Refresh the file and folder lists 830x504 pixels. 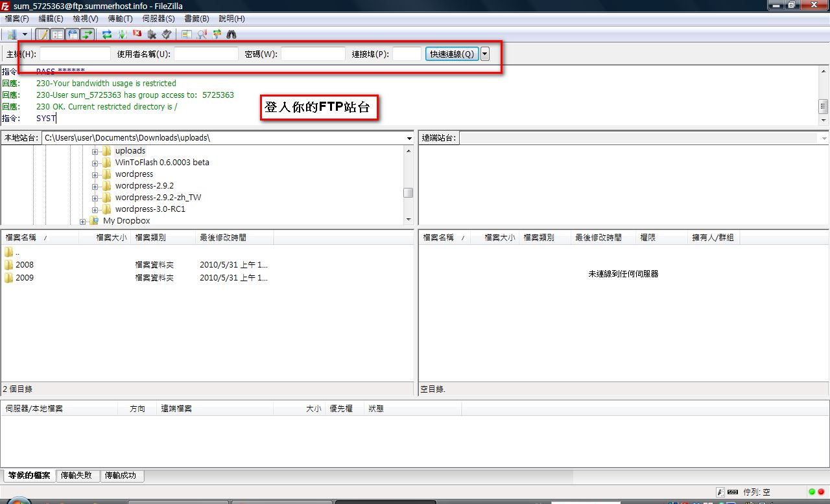pos(107,34)
